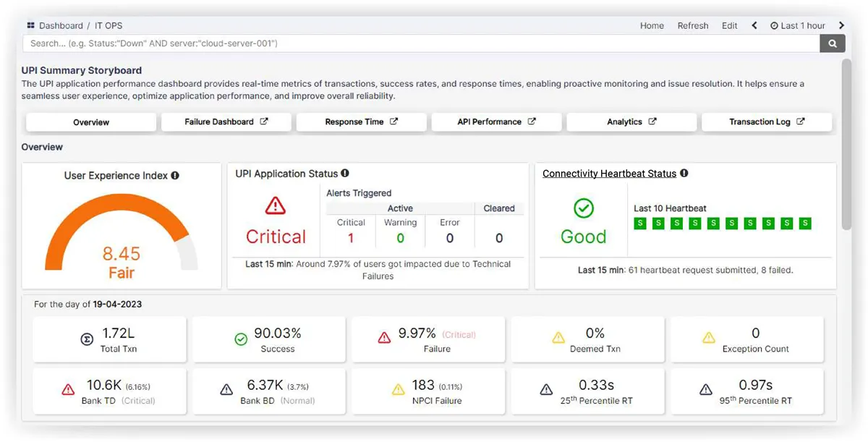The width and height of the screenshot is (868, 442).
Task: Switch to the Failure Dashboard tab
Action: click(226, 122)
